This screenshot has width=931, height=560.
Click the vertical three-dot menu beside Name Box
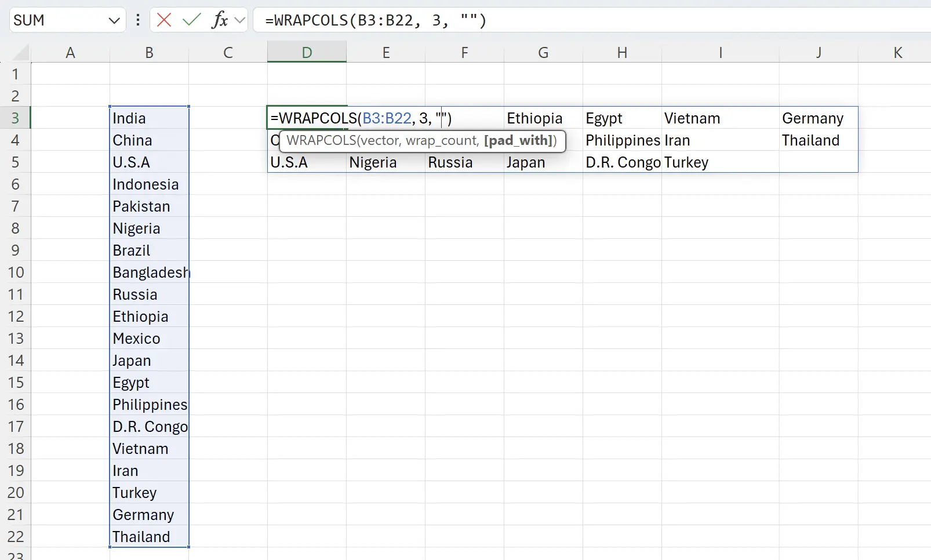pos(137,20)
